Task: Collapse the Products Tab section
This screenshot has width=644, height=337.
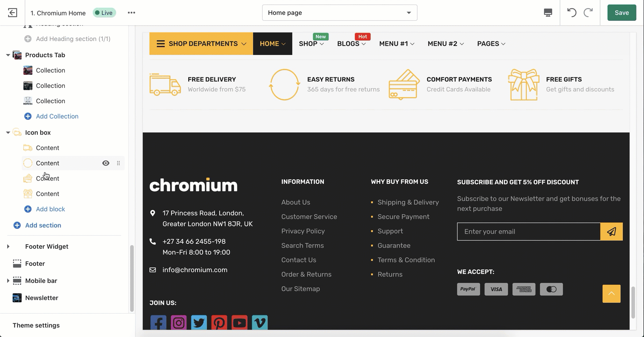Action: point(8,55)
